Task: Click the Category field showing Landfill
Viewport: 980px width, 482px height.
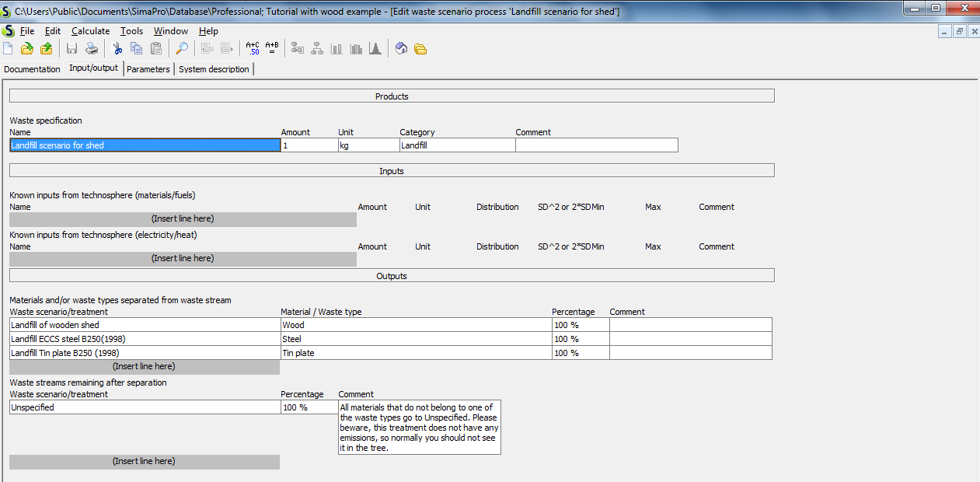Action: (x=457, y=145)
